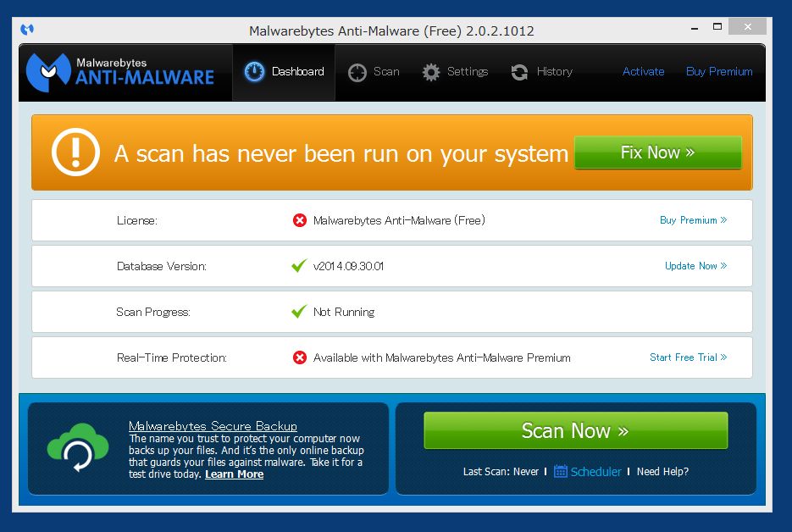Image resolution: width=792 pixels, height=532 pixels.
Task: Click the 'License:' row label
Action: [x=137, y=220]
